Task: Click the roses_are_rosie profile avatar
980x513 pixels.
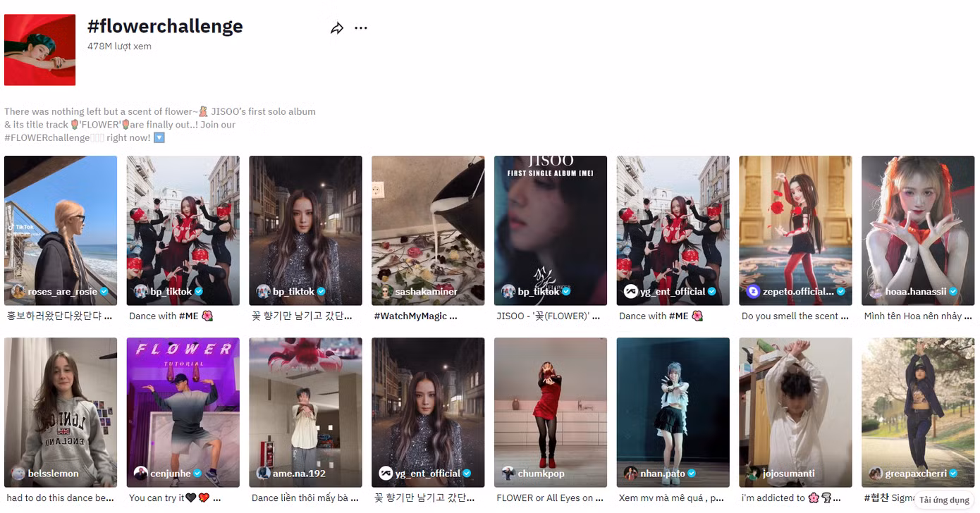Action: point(18,292)
